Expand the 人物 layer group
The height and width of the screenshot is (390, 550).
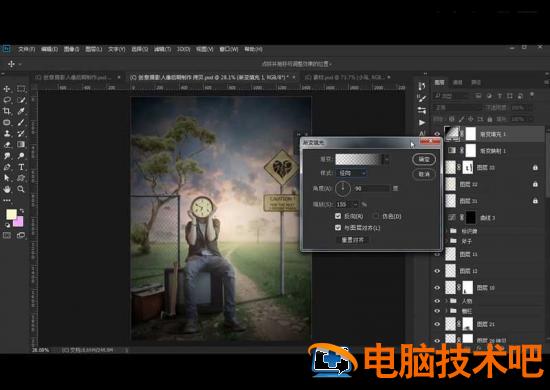tap(447, 301)
